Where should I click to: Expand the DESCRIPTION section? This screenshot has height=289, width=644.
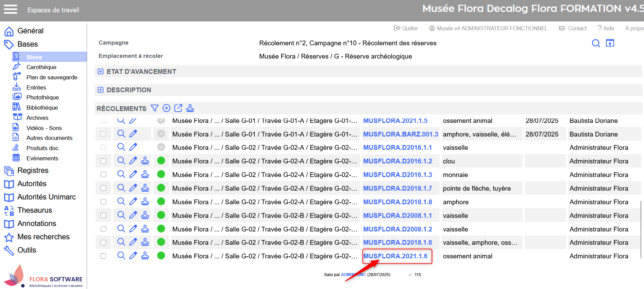click(100, 90)
